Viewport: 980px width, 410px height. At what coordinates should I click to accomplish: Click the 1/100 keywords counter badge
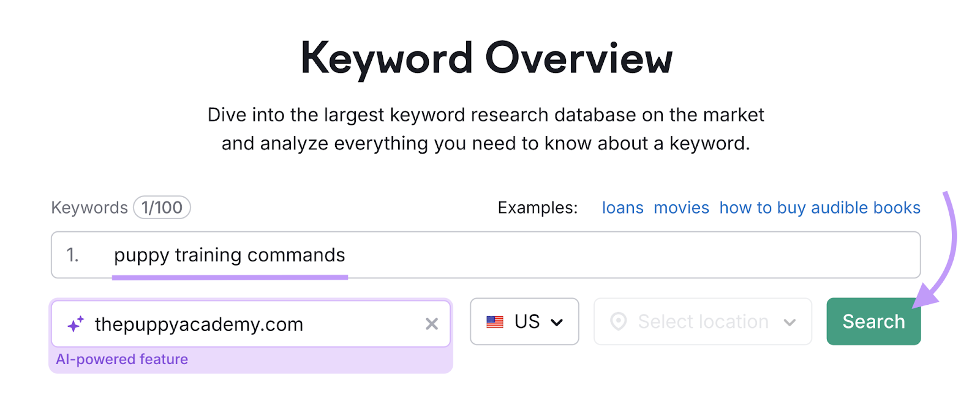tap(162, 207)
